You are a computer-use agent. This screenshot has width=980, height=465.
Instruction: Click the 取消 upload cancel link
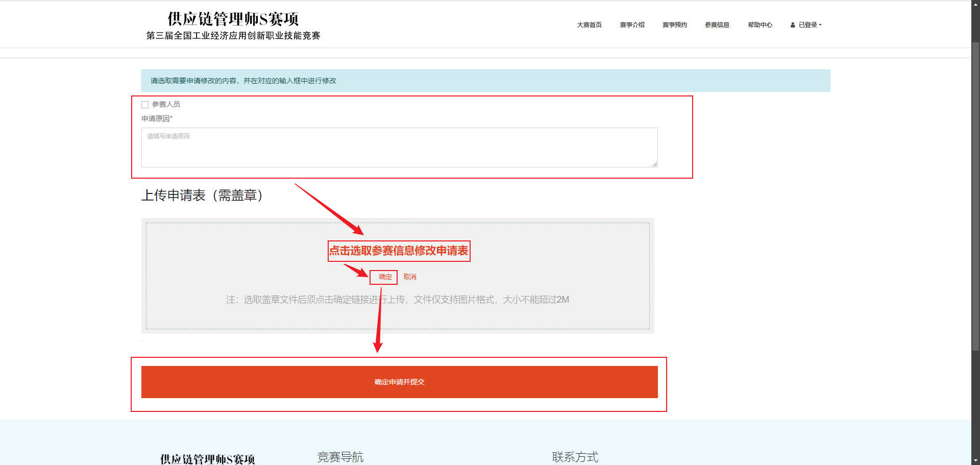point(410,277)
